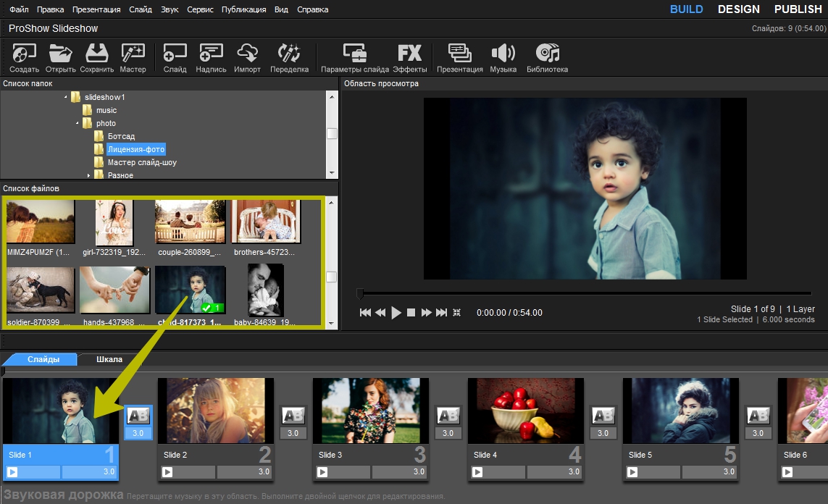Select the Slide 4 apples thumbnail
The image size is (828, 504).
click(526, 411)
